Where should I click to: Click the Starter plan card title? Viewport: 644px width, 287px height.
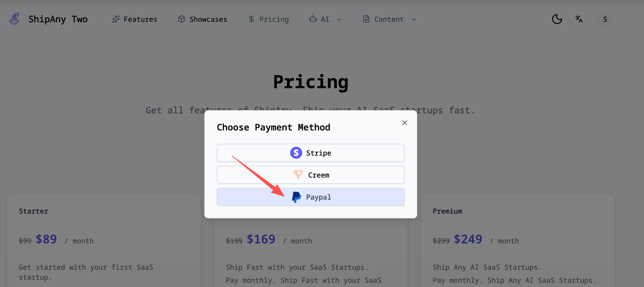click(x=34, y=211)
